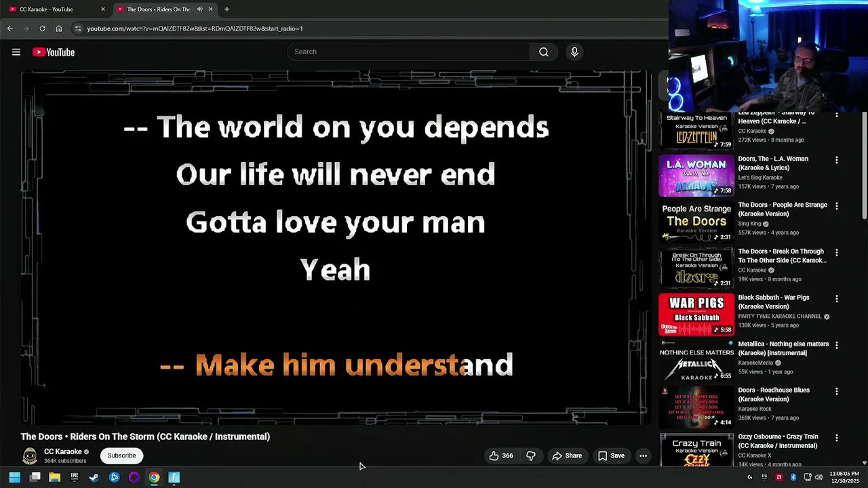Switch to CC Karaoke - YouTube tab

[x=57, y=9]
